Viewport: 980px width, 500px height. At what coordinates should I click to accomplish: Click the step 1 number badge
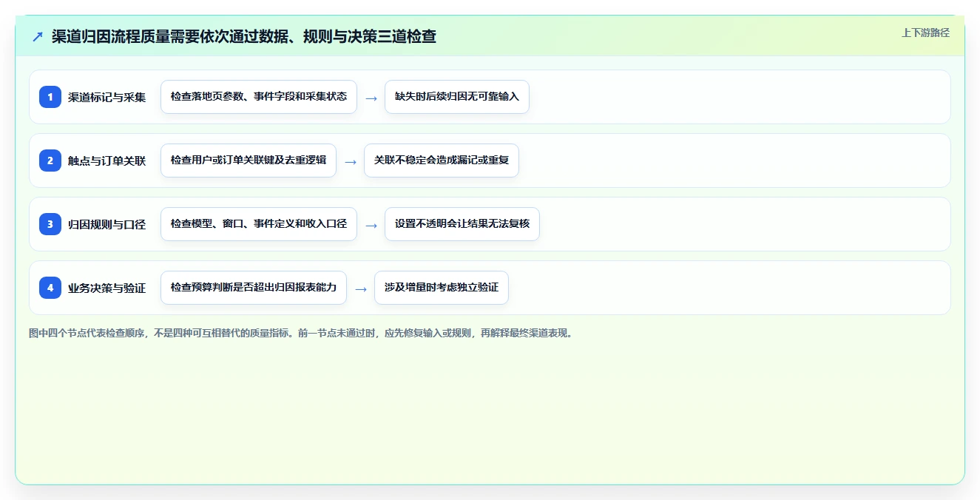click(x=50, y=97)
